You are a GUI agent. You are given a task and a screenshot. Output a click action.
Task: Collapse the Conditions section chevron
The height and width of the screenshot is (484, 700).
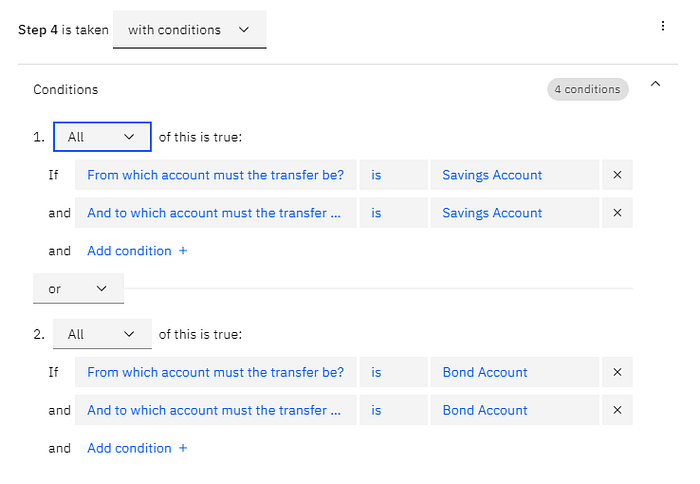pos(655,84)
